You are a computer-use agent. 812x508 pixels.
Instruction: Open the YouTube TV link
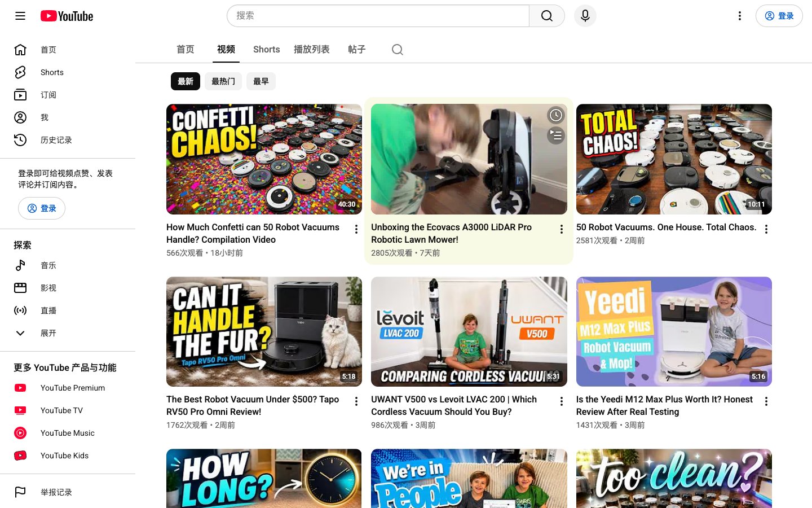coord(62,410)
